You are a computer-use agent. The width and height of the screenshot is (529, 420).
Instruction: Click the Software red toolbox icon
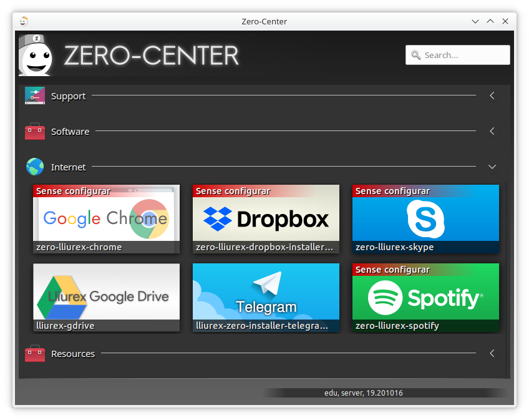click(x=35, y=131)
